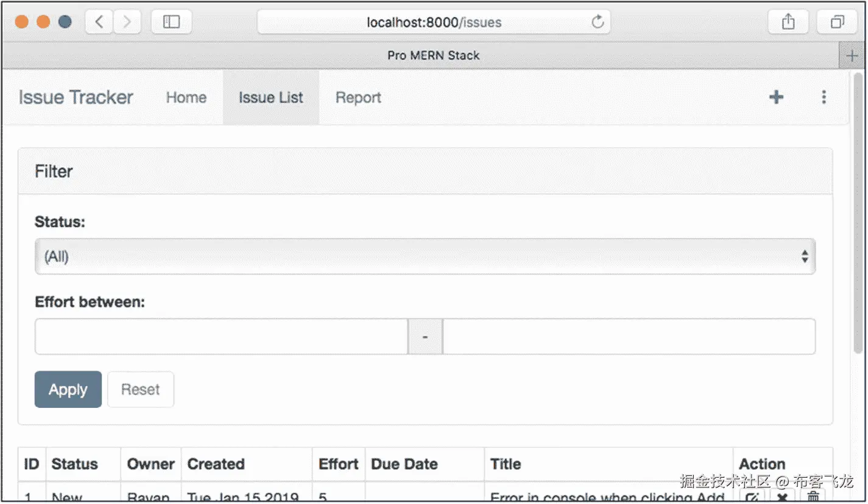Click the minimum effort input field
The width and height of the screenshot is (868, 504).
[x=221, y=336]
